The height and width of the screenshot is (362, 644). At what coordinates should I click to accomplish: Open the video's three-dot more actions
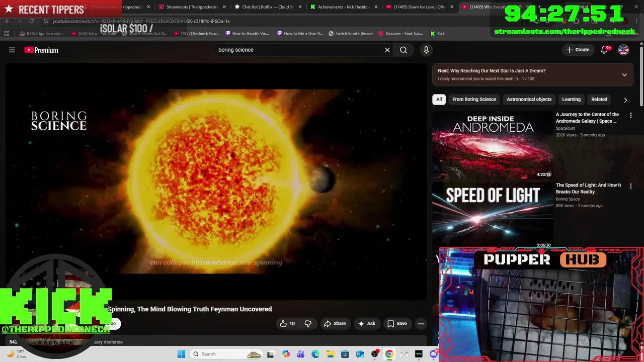421,324
